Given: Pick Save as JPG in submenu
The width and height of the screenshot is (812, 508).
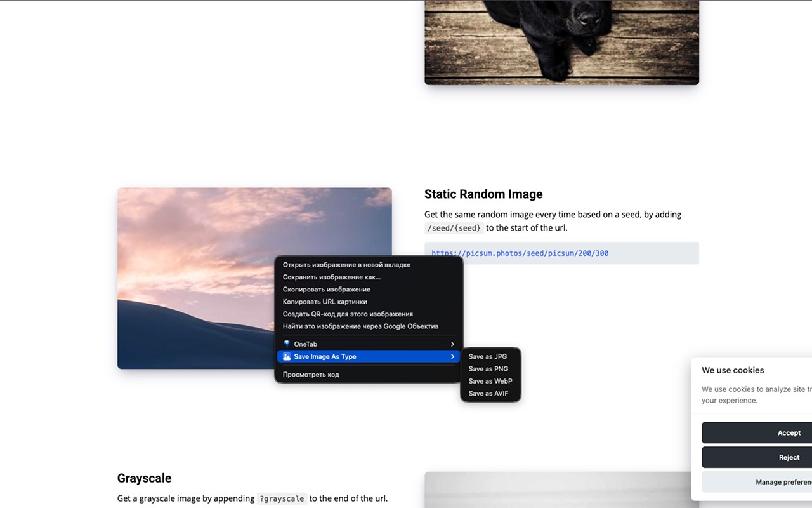Looking at the screenshot, I should [490, 357].
